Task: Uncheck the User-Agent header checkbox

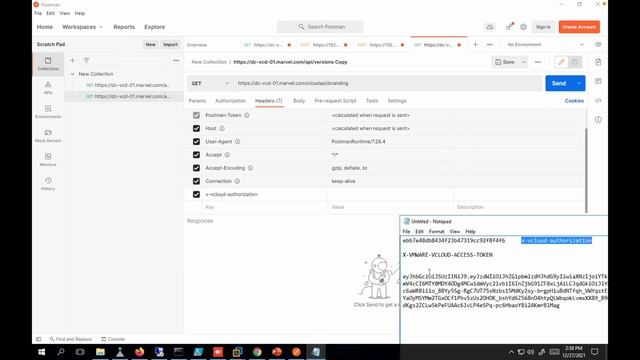Action: 196,142
